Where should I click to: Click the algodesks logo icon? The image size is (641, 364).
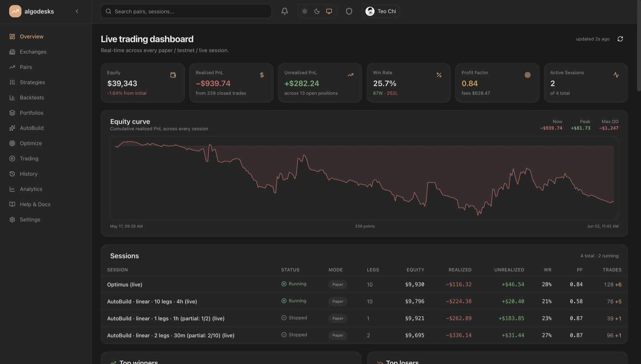coord(15,11)
